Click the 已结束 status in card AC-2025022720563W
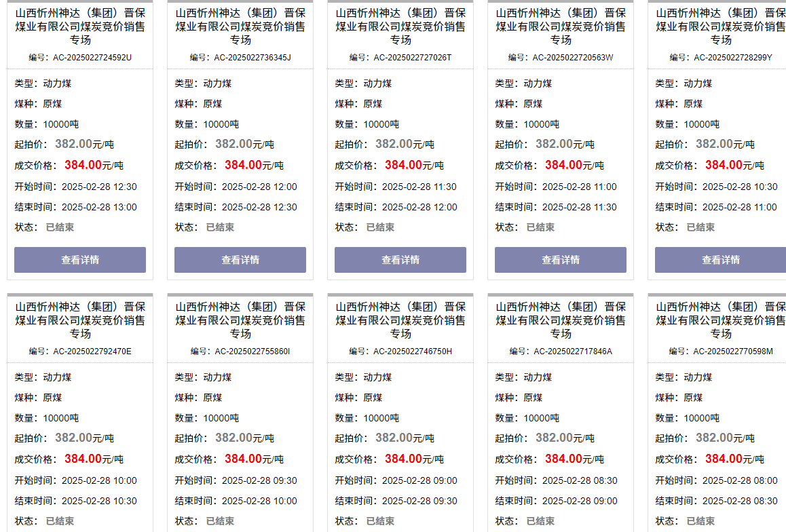The width and height of the screenshot is (786, 532). tap(540, 227)
